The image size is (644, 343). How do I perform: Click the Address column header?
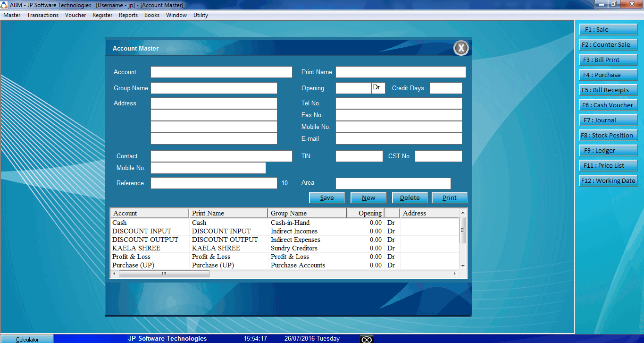(x=429, y=213)
